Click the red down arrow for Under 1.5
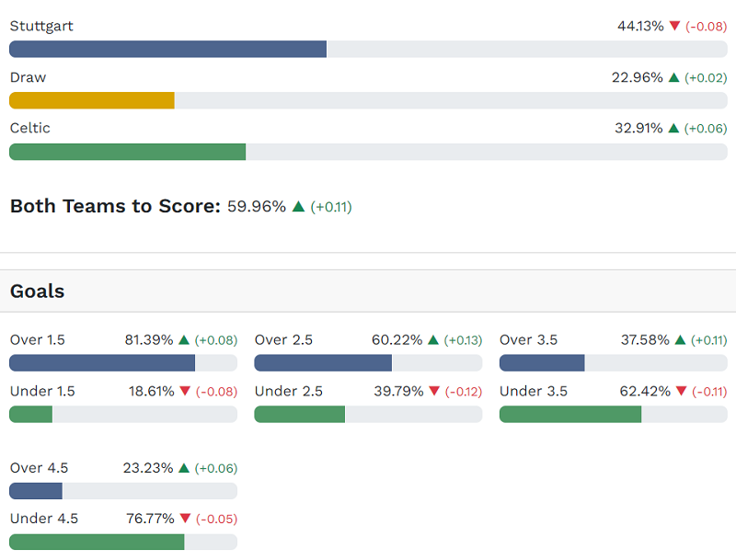The image size is (736, 560). [x=185, y=391]
